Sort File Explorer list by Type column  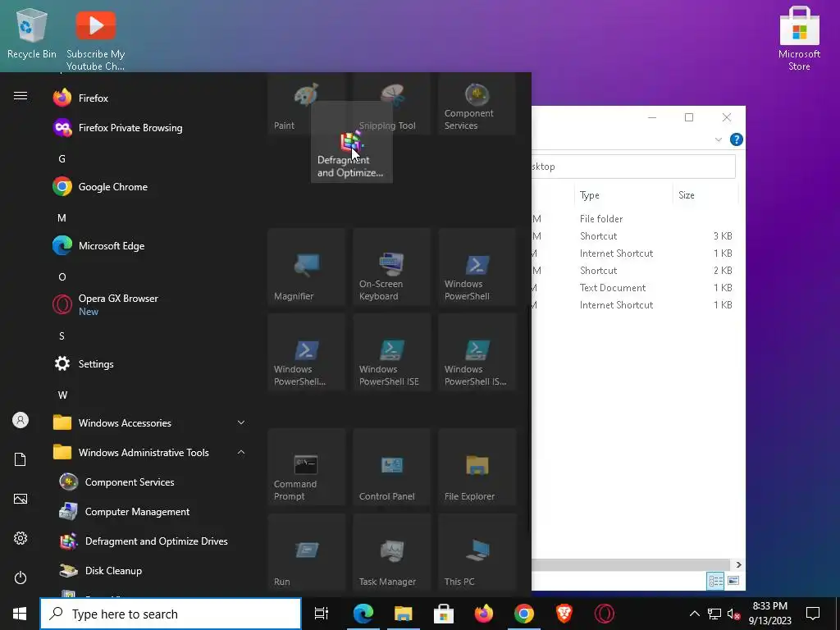pos(623,195)
